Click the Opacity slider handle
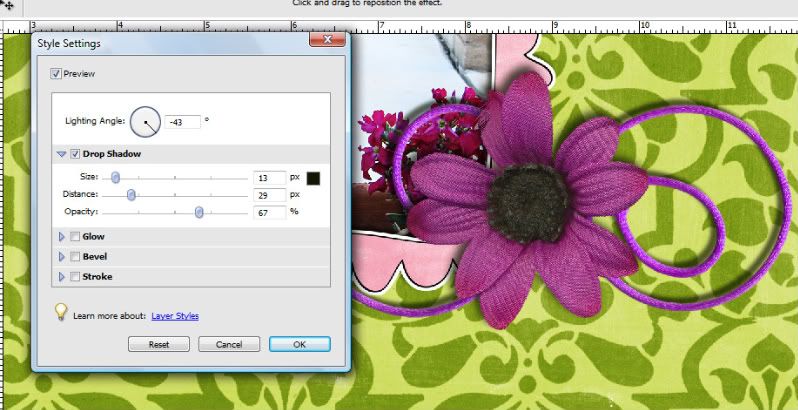The height and width of the screenshot is (410, 798). pyautogui.click(x=200, y=212)
